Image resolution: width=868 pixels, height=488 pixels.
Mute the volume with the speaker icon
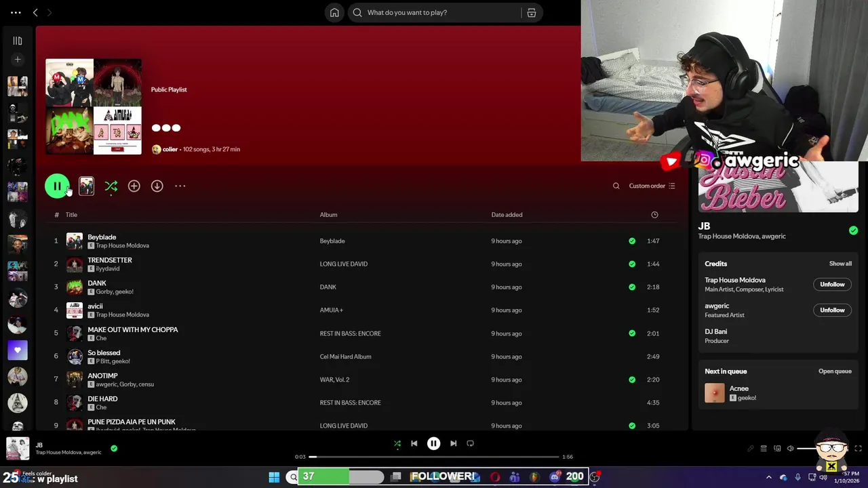click(x=790, y=448)
